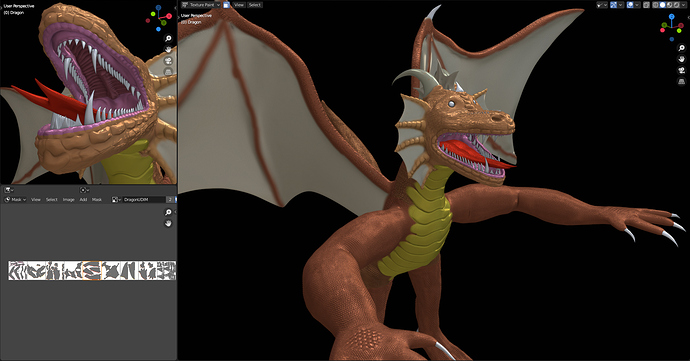Select first UDIM tile thumbnail
This screenshot has height=361, width=690.
[18, 270]
